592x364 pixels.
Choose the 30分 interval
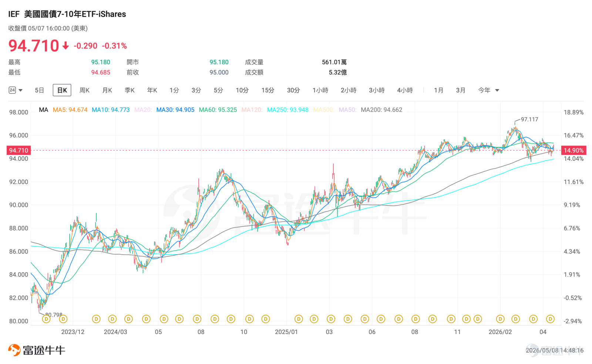click(x=293, y=90)
